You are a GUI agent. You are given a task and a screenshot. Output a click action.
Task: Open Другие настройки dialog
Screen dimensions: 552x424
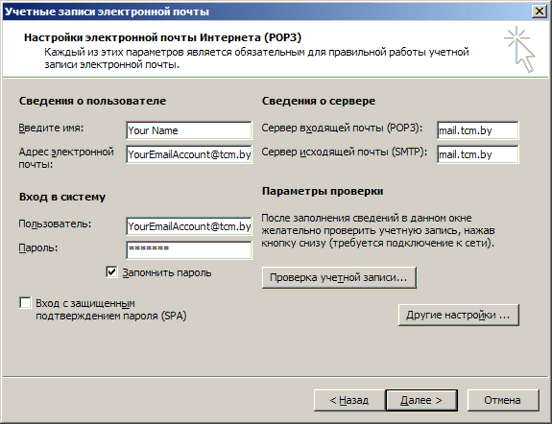click(458, 315)
